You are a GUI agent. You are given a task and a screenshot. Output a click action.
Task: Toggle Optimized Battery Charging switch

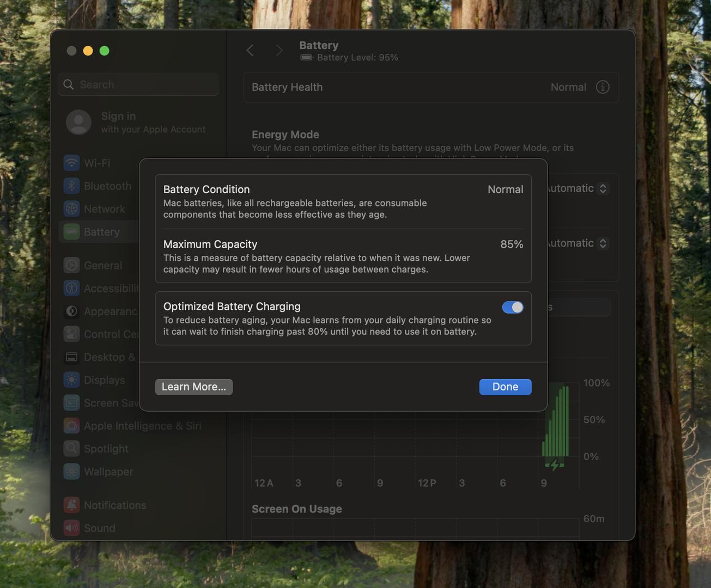512,308
